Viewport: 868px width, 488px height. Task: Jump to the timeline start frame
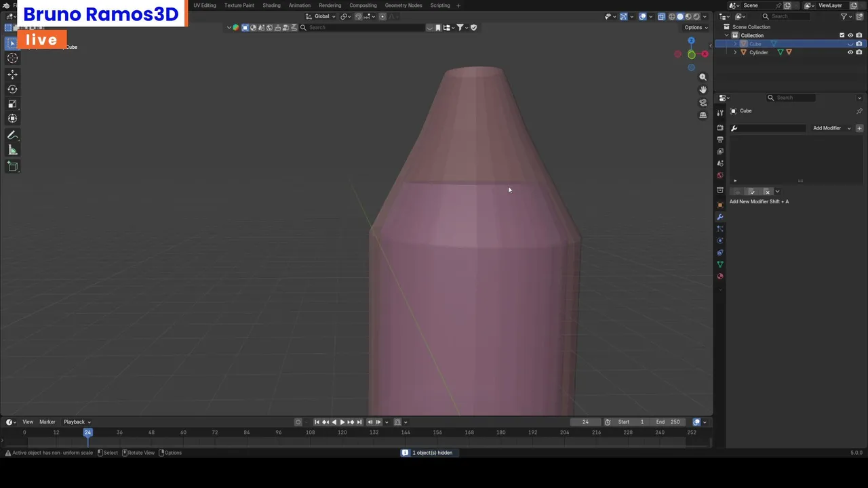317,422
